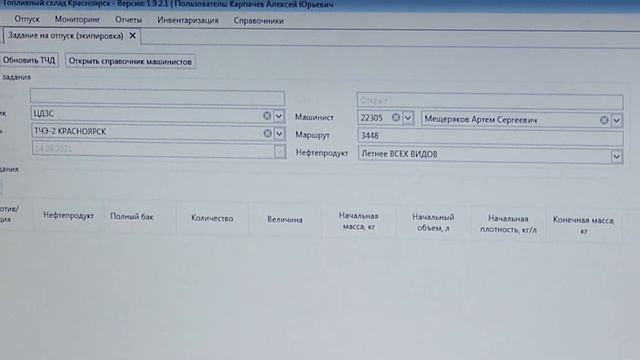Viewport: 640px width, 360px height.
Task: Close the Задание на отпуск tab
Action: pos(133,36)
